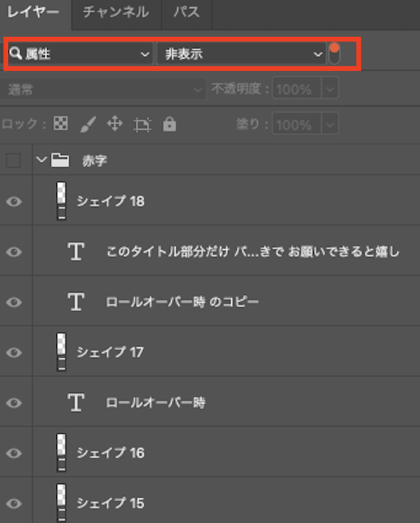
Task: Toggle the layer filter on/off switch
Action: pyautogui.click(x=334, y=54)
